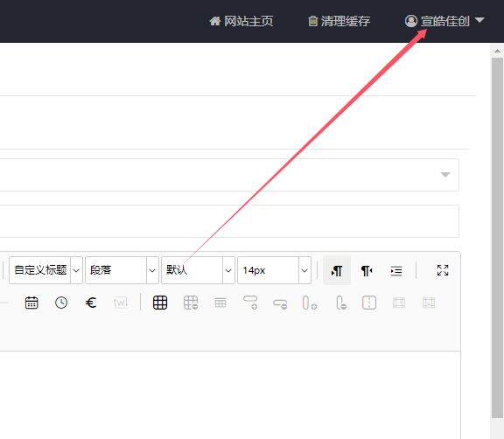
Task: Open the 默认 font family dropdown
Action: click(x=198, y=270)
